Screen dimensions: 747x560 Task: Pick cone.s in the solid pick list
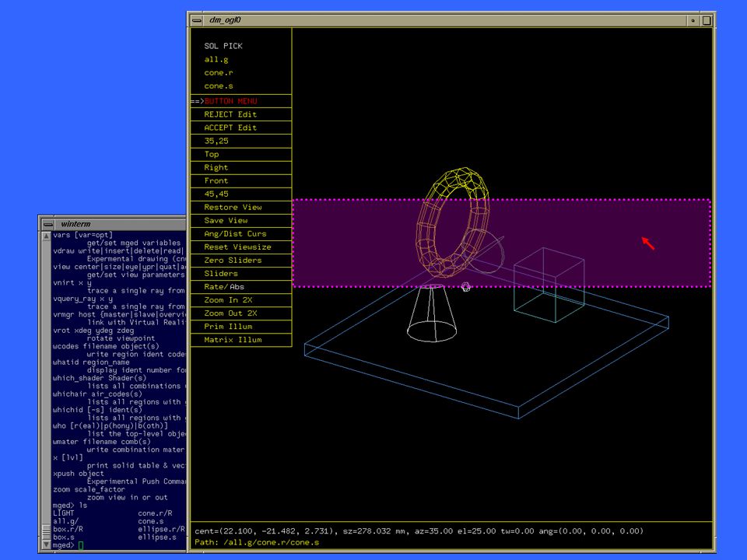[219, 86]
